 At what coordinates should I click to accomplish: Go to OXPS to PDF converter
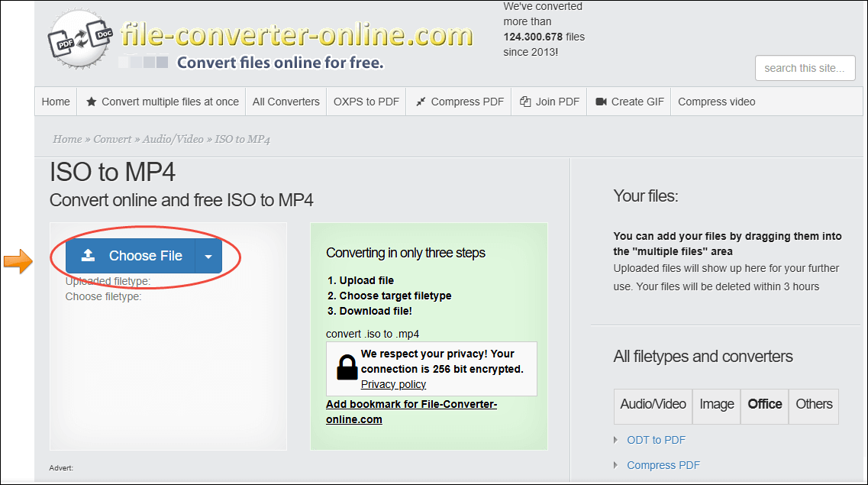click(x=366, y=102)
